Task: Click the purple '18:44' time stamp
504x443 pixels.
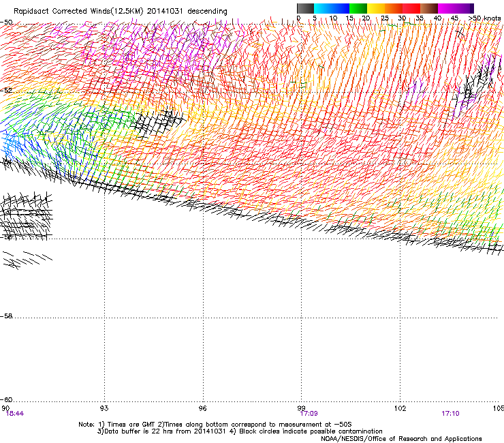Action: pyautogui.click(x=15, y=414)
